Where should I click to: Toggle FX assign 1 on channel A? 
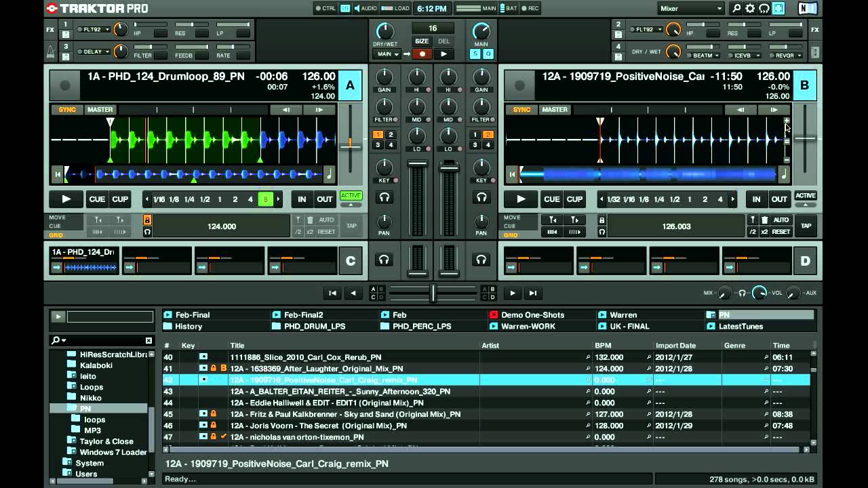(x=378, y=135)
